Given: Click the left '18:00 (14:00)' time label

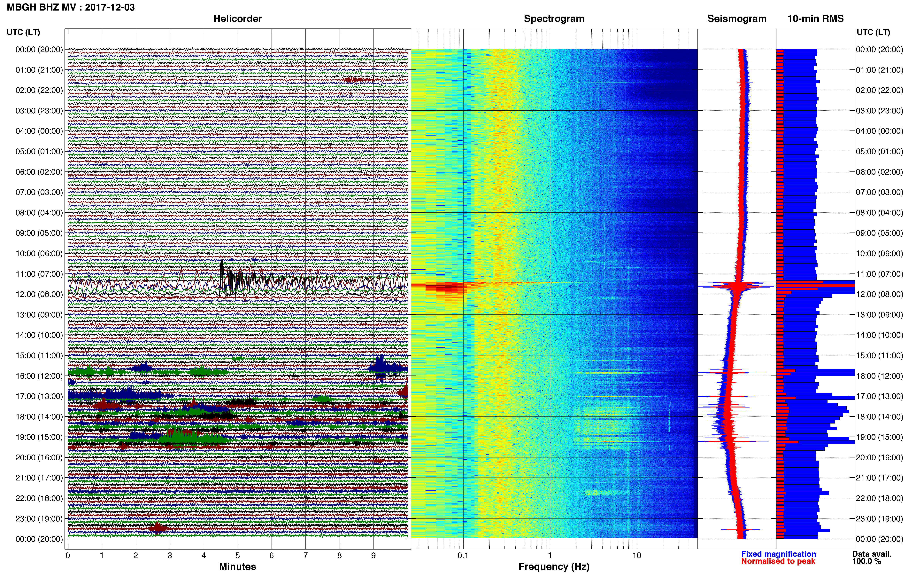Looking at the screenshot, I should (x=39, y=417).
